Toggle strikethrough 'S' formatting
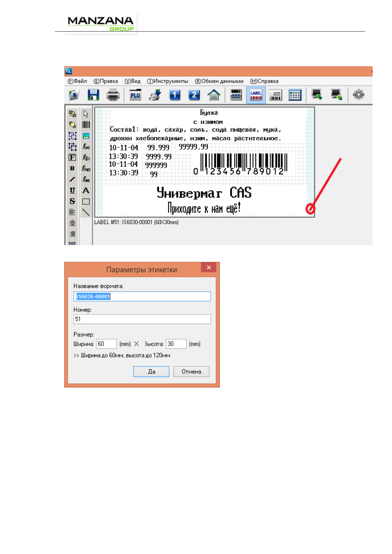This screenshot has height=554, width=392. [72, 201]
